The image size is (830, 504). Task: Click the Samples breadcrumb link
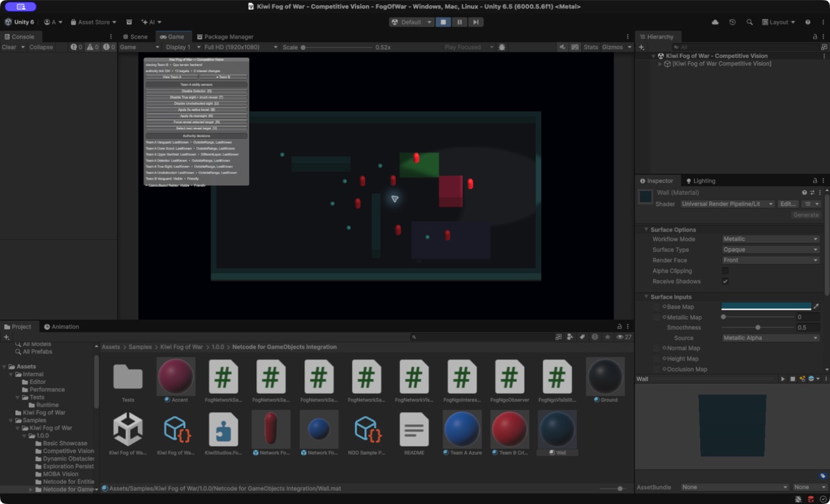pos(140,346)
